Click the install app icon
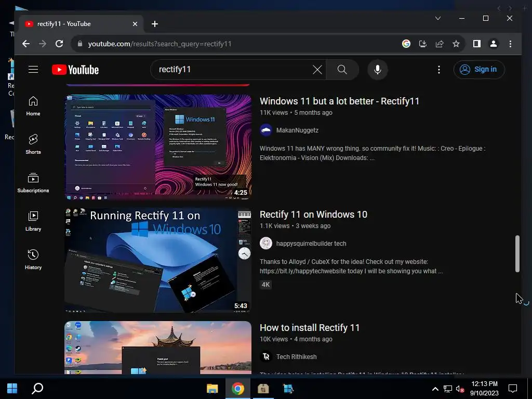 [423, 44]
